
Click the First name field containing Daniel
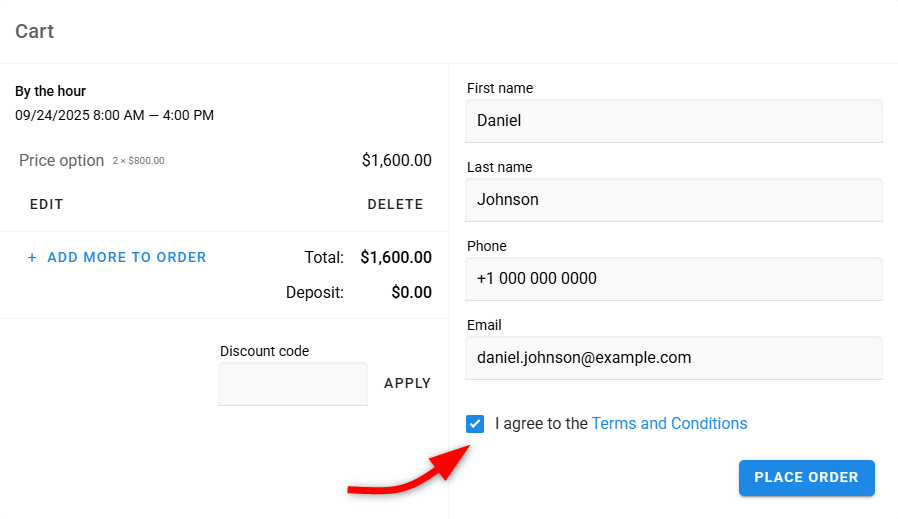click(674, 121)
